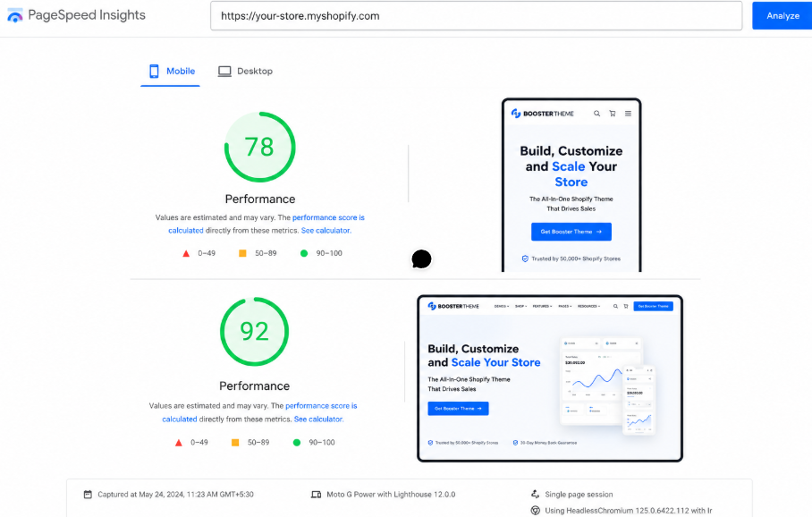The width and height of the screenshot is (812, 517).
Task: Click the 78 performance score gauge
Action: click(x=260, y=147)
